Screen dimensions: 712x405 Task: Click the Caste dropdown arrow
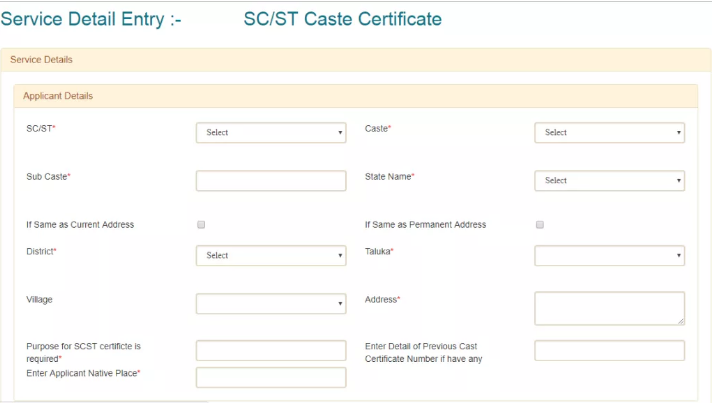679,132
